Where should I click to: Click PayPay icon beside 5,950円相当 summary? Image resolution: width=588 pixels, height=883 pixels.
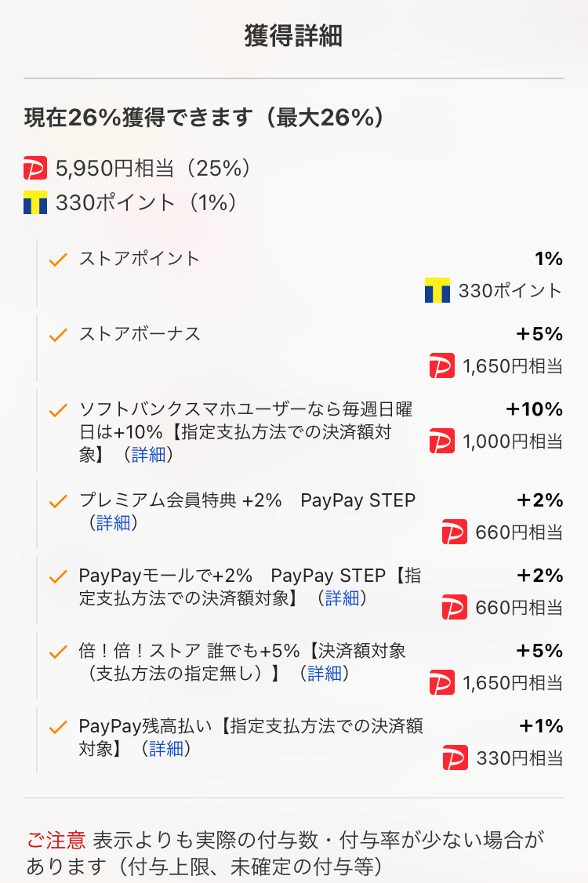click(x=36, y=168)
